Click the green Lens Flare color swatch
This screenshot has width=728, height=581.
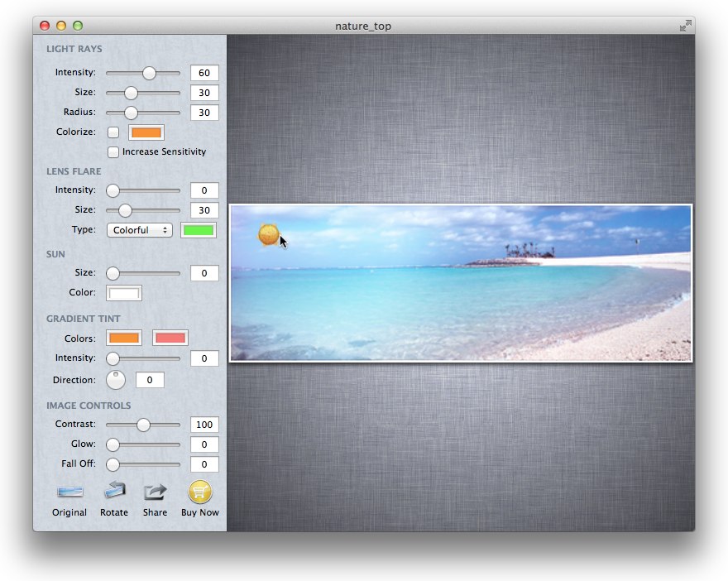199,230
